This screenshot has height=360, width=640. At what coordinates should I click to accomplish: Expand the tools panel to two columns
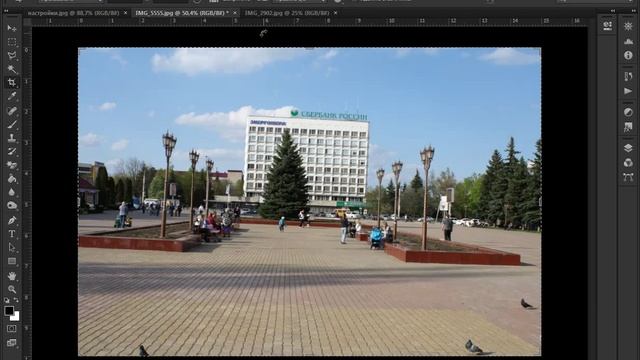(6, 11)
